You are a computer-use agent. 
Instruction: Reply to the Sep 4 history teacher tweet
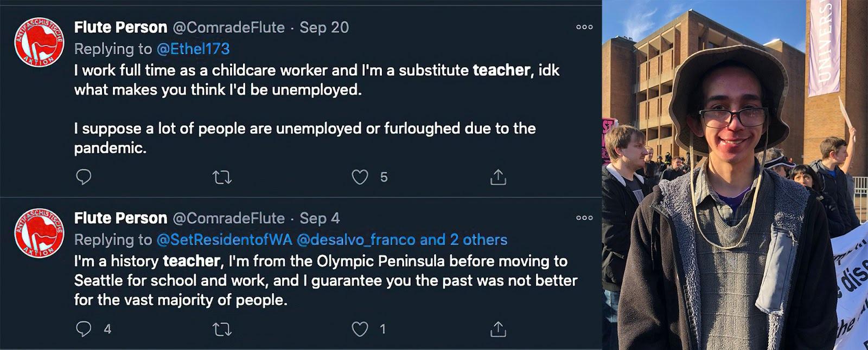(84, 329)
